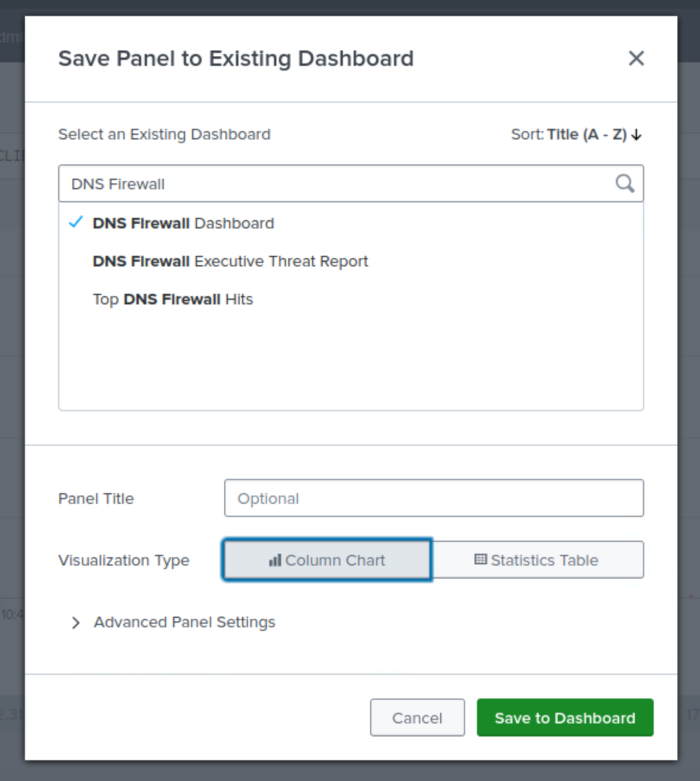Select DNS Firewall Dashboard from the list
This screenshot has width=700, height=781.
pyautogui.click(x=183, y=224)
